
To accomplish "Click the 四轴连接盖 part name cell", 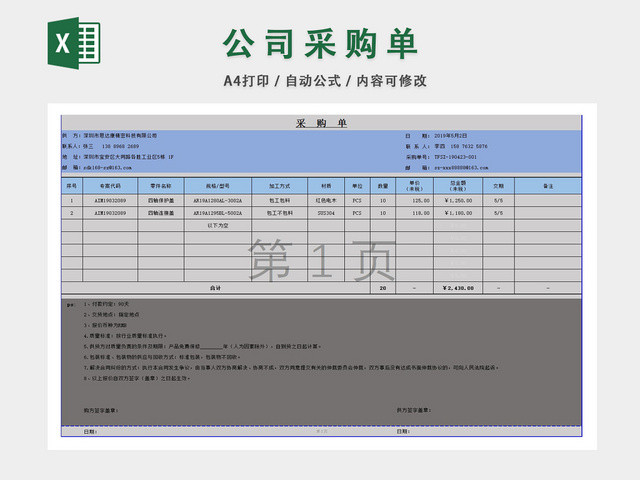I will (x=161, y=213).
